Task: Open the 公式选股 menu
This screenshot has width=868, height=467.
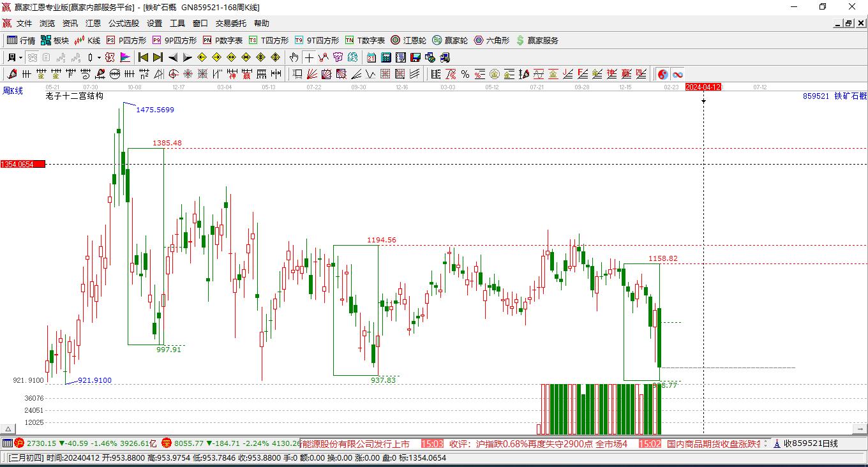Action: click(124, 23)
